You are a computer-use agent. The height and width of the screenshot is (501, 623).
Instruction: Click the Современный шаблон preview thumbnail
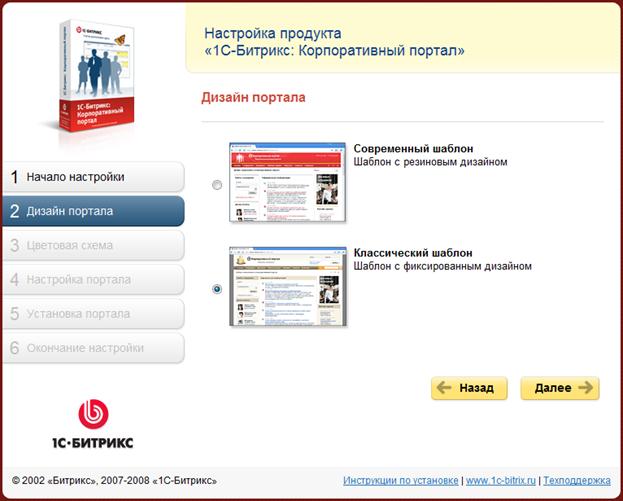click(288, 182)
